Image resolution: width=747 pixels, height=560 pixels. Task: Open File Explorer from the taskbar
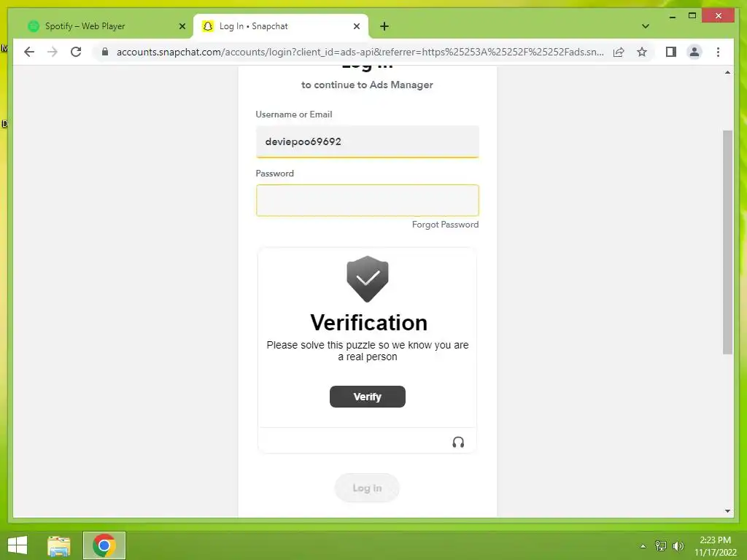tap(59, 545)
